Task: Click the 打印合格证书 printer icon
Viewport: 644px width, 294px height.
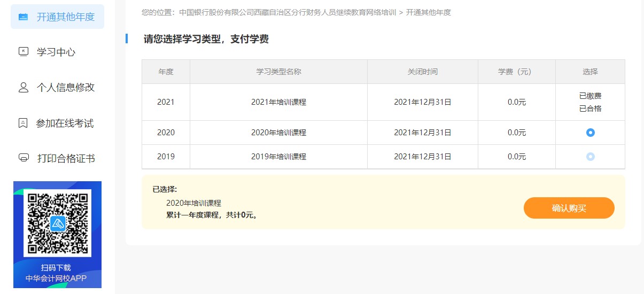Action: point(23,158)
